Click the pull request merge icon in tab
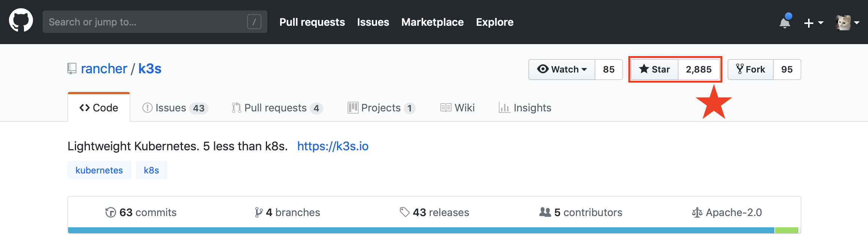This screenshot has height=240, width=868. click(x=236, y=108)
